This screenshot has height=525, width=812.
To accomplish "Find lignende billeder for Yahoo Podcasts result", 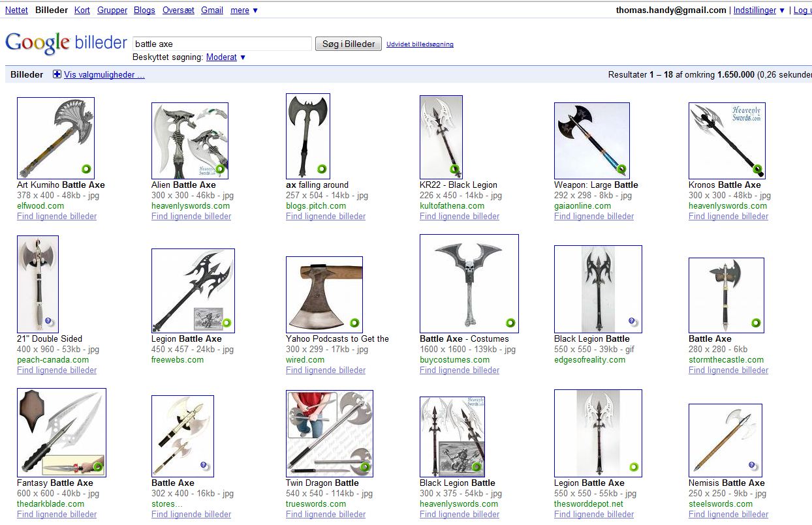I will 326,370.
